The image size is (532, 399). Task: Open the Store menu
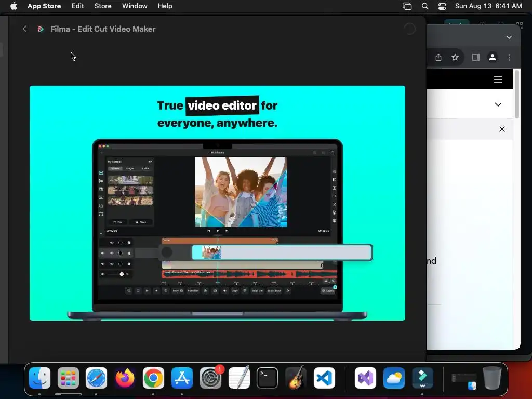click(103, 6)
